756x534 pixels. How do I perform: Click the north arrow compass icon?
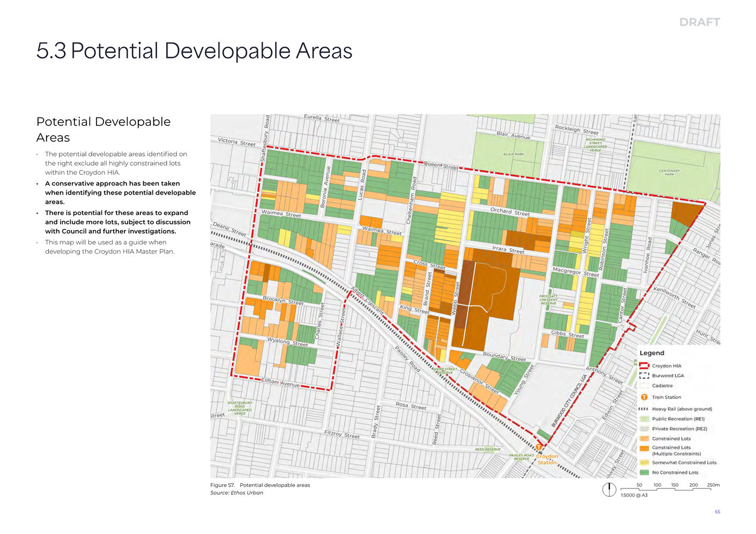pyautogui.click(x=609, y=489)
